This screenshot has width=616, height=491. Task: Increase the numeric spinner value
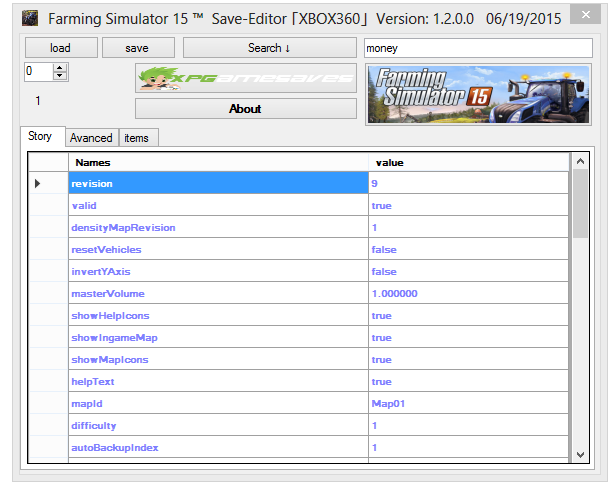(60, 67)
